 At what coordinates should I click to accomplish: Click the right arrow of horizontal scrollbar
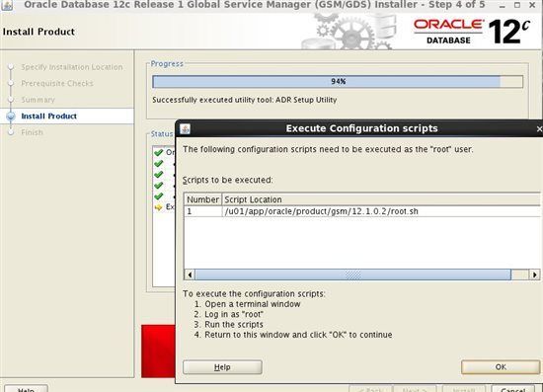(535, 274)
